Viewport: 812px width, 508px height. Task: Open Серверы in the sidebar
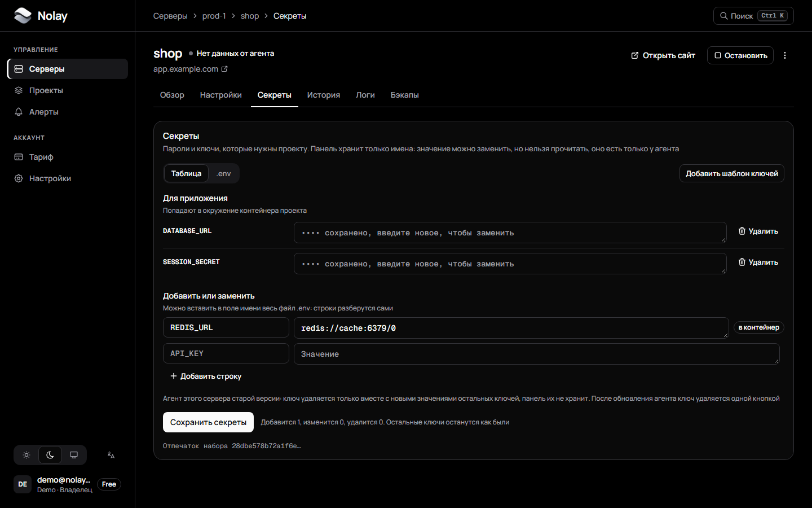[68, 69]
